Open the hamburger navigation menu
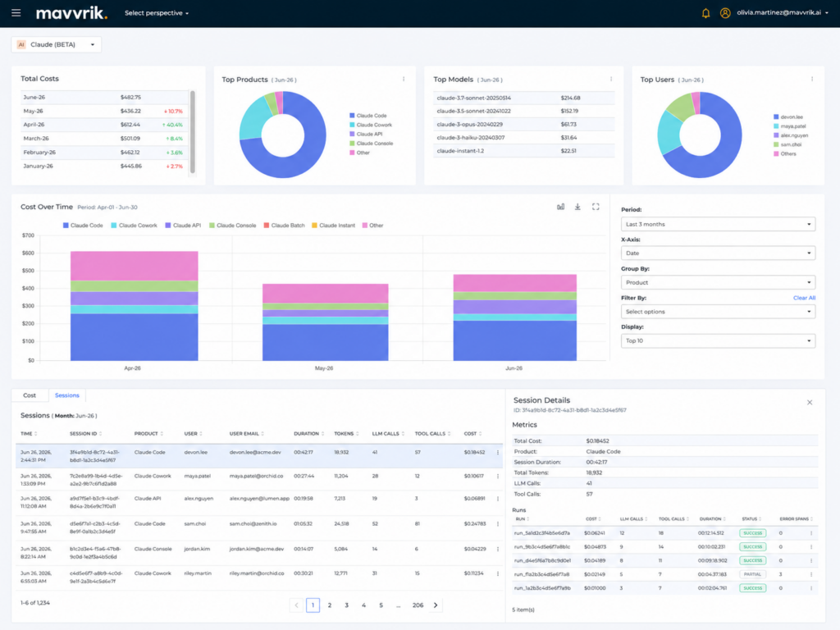Image resolution: width=840 pixels, height=630 pixels. [x=16, y=12]
